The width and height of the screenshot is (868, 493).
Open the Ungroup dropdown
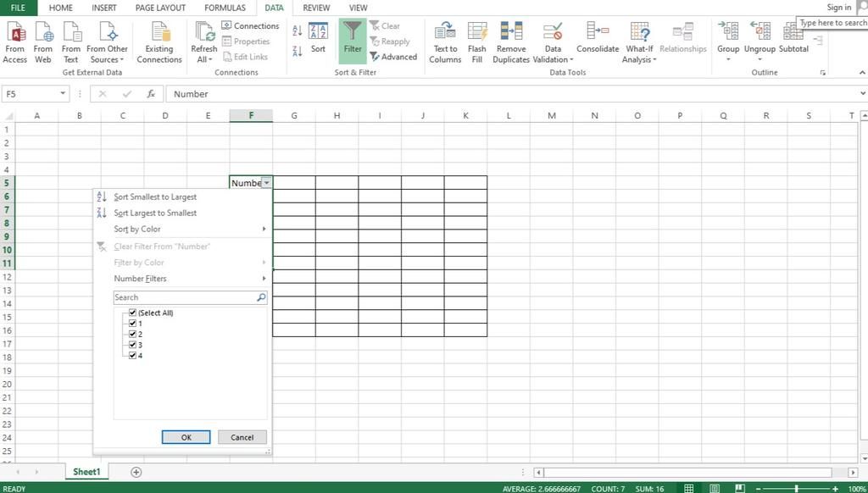(x=759, y=60)
